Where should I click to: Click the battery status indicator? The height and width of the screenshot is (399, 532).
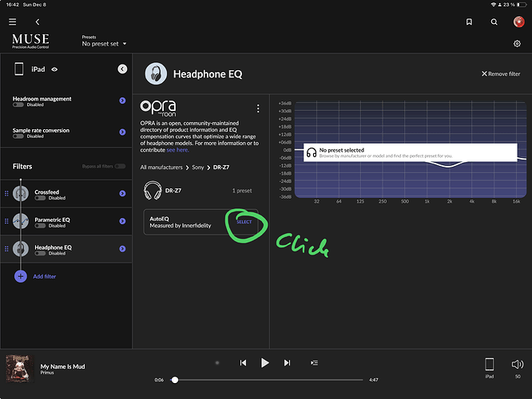[x=522, y=5]
